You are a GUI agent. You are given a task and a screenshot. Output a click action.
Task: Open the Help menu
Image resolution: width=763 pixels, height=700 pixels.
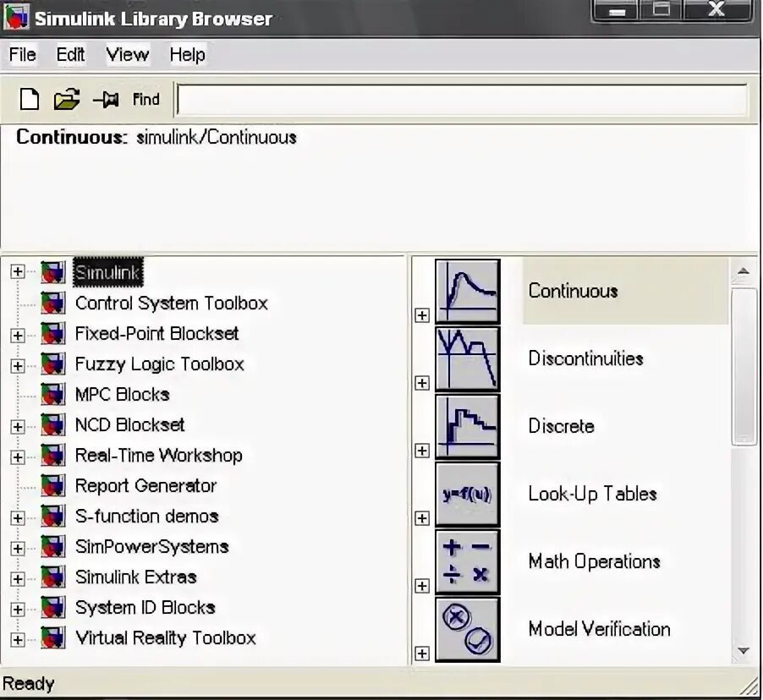click(187, 54)
